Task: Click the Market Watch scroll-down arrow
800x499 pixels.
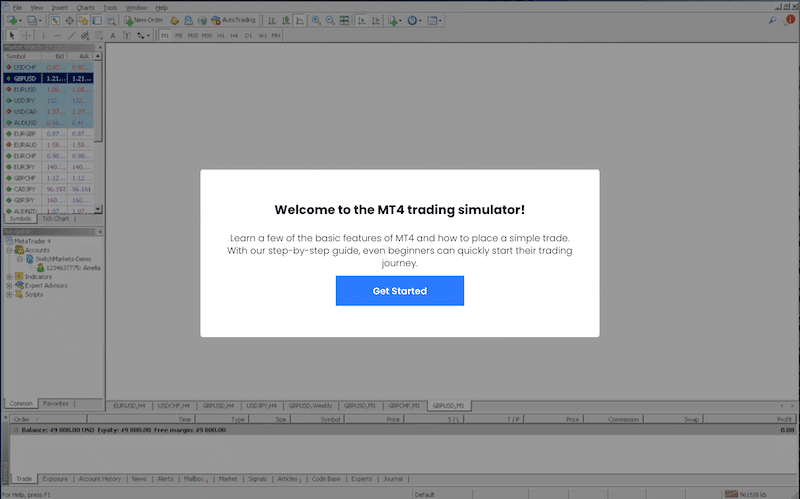Action: 98,209
